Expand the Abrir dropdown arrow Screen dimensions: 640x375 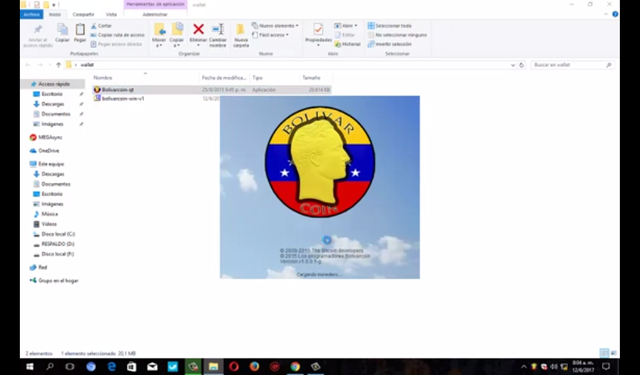356,26
